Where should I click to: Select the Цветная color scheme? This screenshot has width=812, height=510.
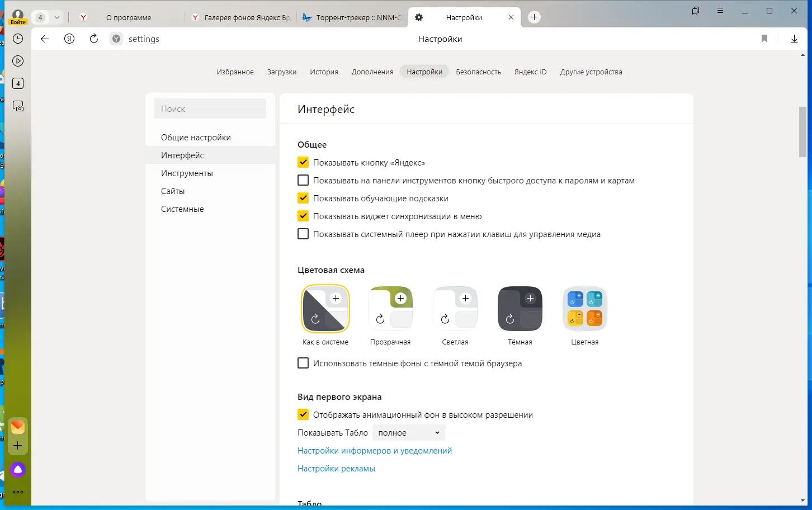tap(585, 309)
